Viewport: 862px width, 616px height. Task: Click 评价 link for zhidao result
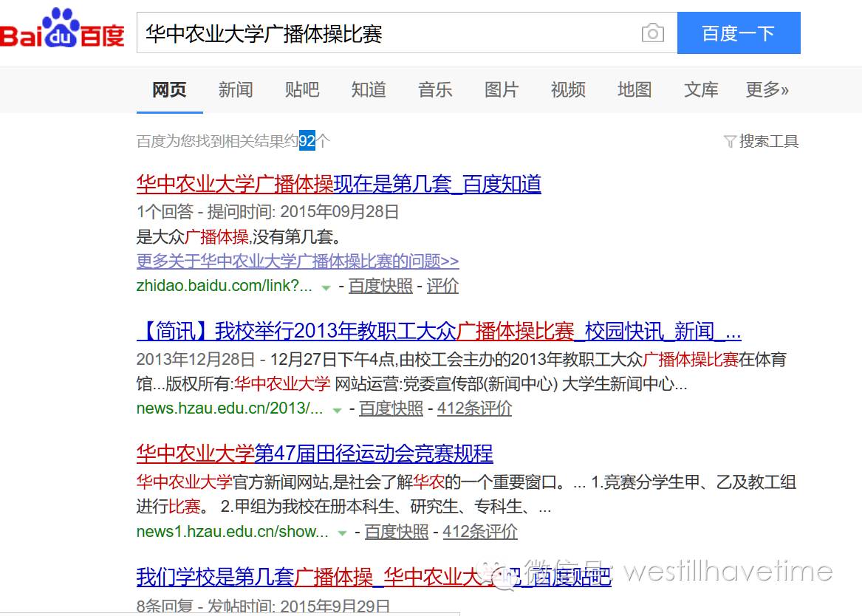click(x=442, y=286)
